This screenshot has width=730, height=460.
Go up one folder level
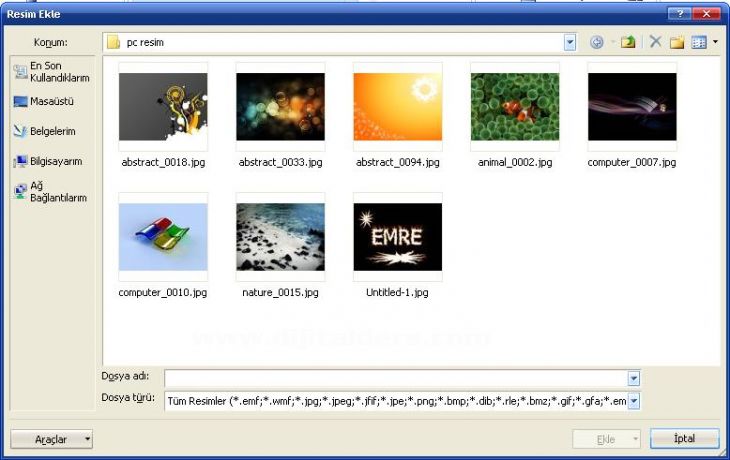click(628, 42)
